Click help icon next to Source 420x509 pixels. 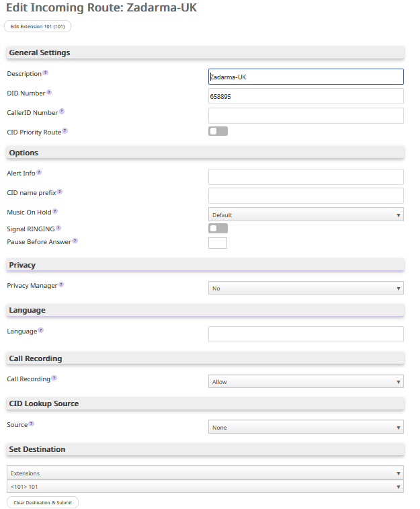pyautogui.click(x=31, y=424)
